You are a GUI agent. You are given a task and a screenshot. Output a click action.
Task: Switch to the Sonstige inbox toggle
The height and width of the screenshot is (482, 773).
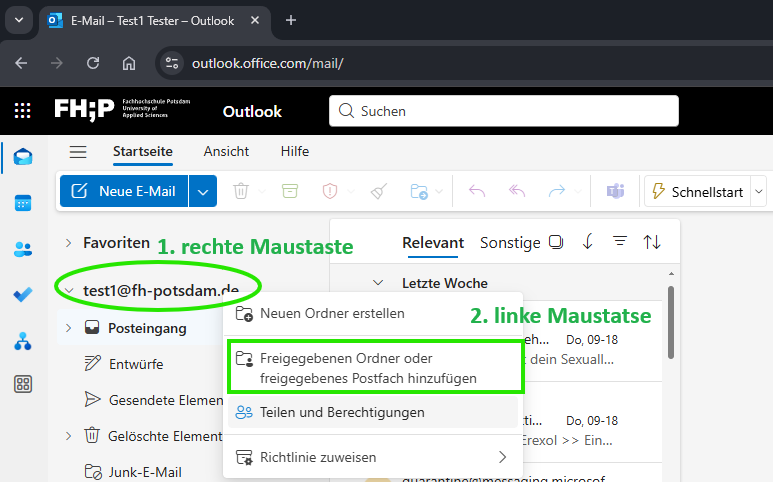[x=510, y=242]
